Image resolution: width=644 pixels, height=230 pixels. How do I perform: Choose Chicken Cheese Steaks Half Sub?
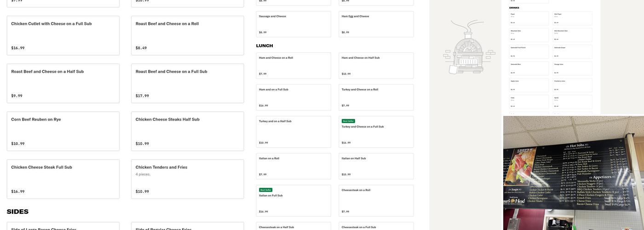(187, 131)
